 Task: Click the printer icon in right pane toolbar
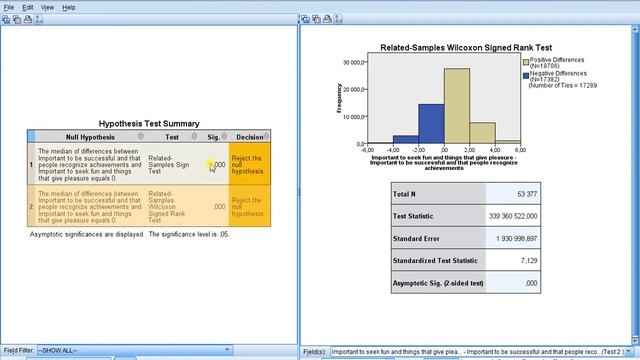[x=327, y=19]
